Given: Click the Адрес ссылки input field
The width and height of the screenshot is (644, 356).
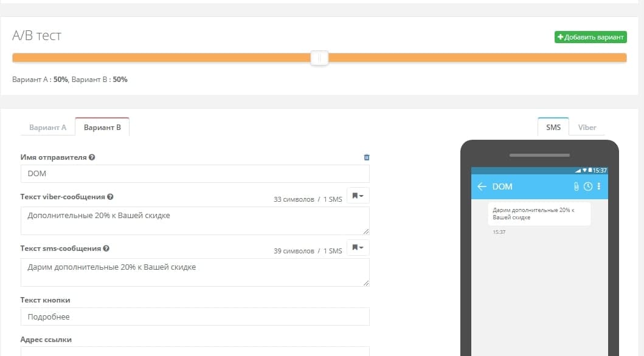Looking at the screenshot, I should pos(195,352).
